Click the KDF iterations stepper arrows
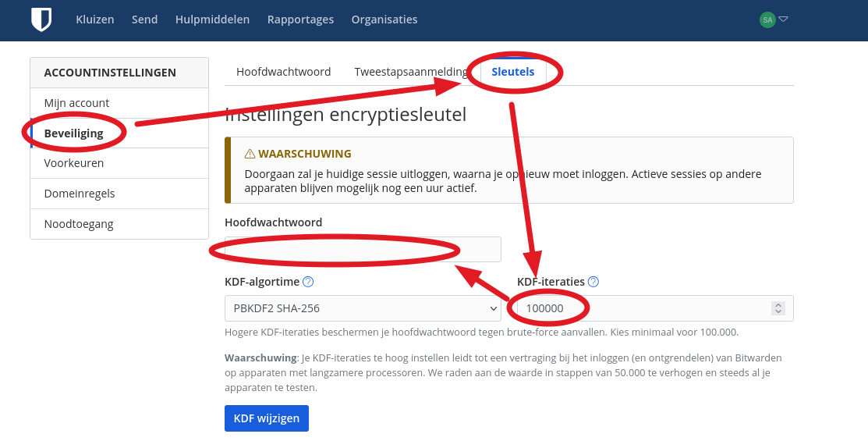868x441 pixels. click(778, 308)
